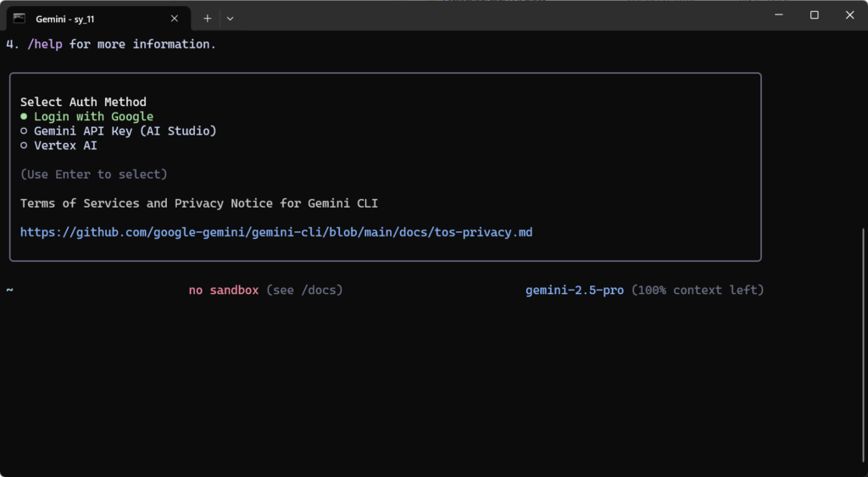The image size is (868, 477).
Task: Click the Select Auth Method heading
Action: tap(83, 103)
